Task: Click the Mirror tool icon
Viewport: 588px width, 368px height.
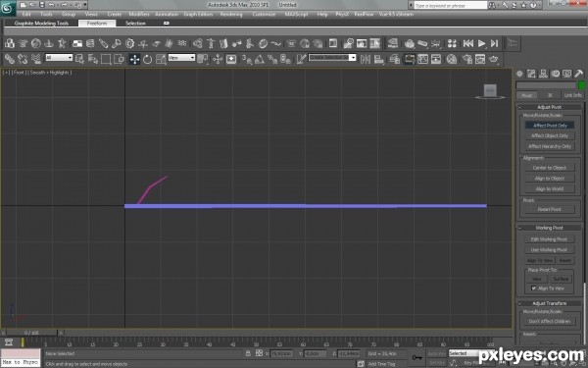Action: [366, 59]
